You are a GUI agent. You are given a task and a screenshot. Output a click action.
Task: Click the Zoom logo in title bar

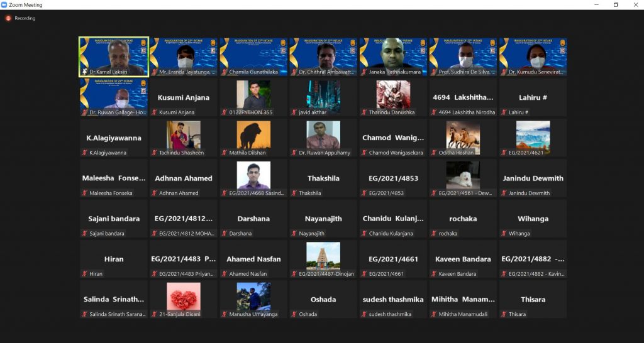pos(4,4)
